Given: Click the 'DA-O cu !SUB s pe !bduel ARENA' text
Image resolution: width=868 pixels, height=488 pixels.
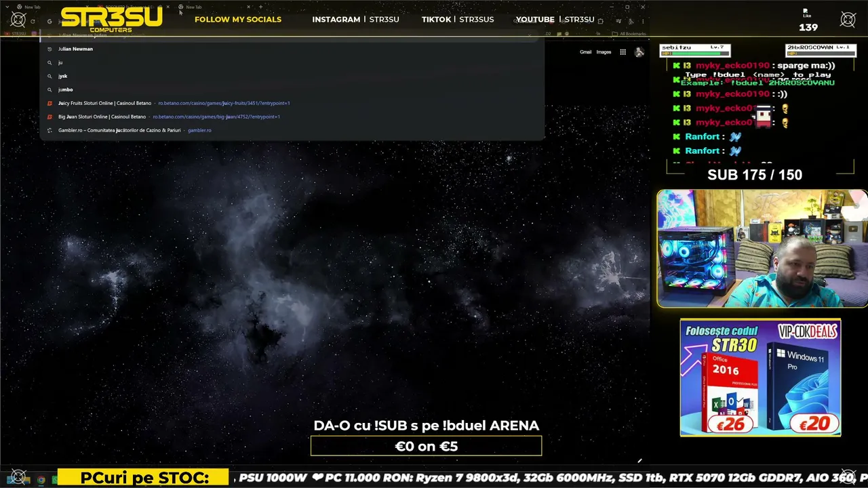Looking at the screenshot, I should click(426, 426).
